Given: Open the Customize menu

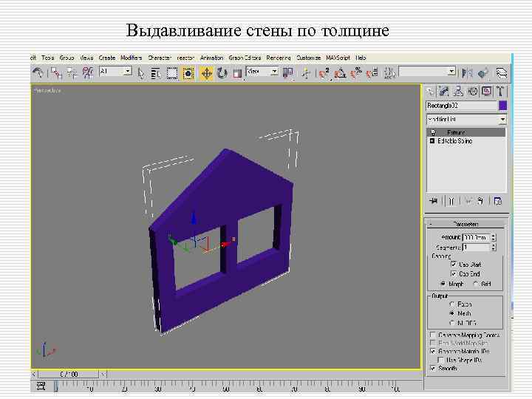Looking at the screenshot, I should [308, 58].
